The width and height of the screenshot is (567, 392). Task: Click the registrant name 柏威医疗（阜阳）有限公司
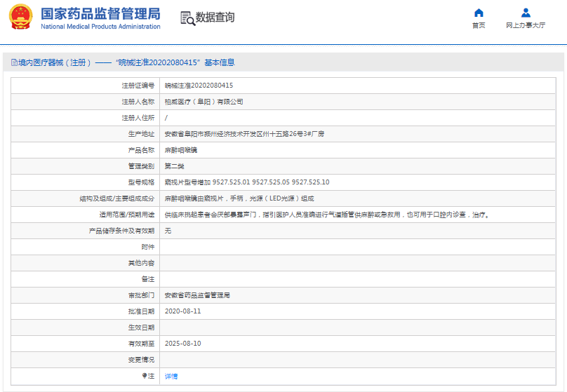point(204,102)
